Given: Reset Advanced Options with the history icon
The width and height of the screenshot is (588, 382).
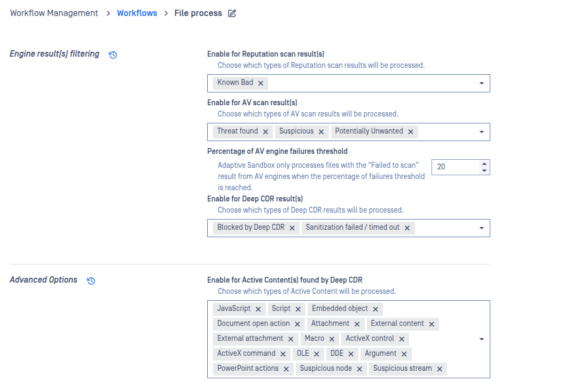Looking at the screenshot, I should click(x=91, y=280).
